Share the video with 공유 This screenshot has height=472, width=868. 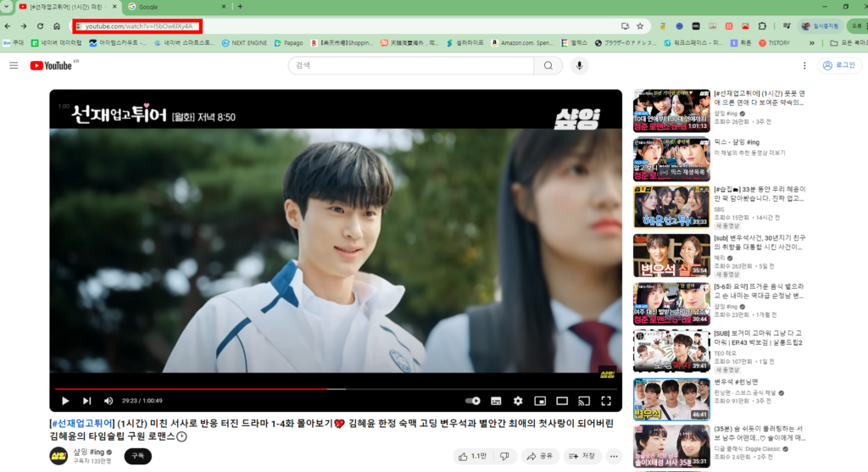(x=540, y=456)
